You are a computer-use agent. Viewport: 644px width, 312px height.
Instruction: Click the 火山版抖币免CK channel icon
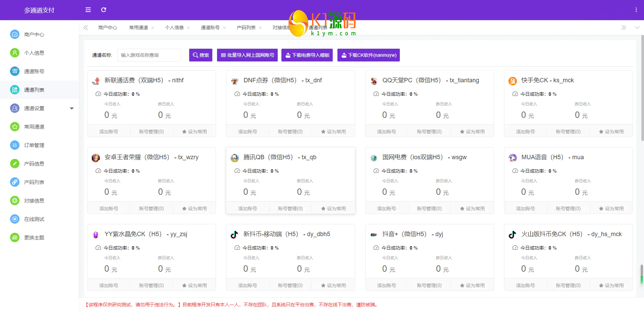(x=513, y=235)
